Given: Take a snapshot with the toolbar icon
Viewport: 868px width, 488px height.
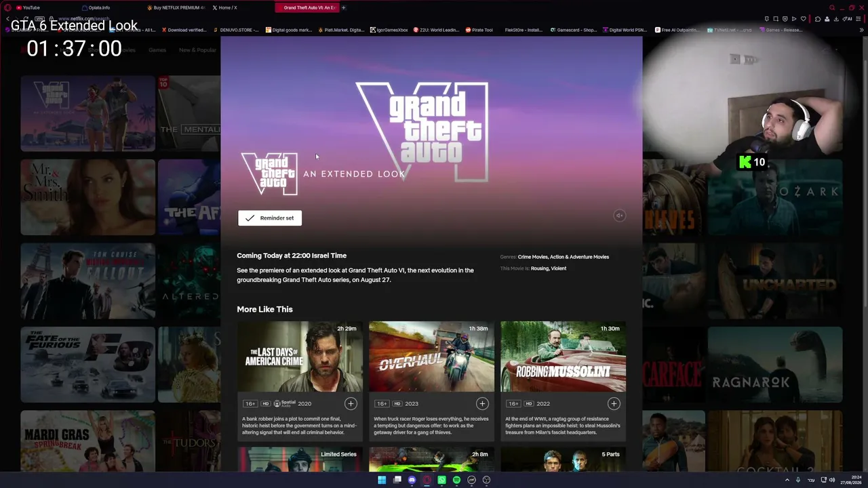Looking at the screenshot, I should (776, 19).
